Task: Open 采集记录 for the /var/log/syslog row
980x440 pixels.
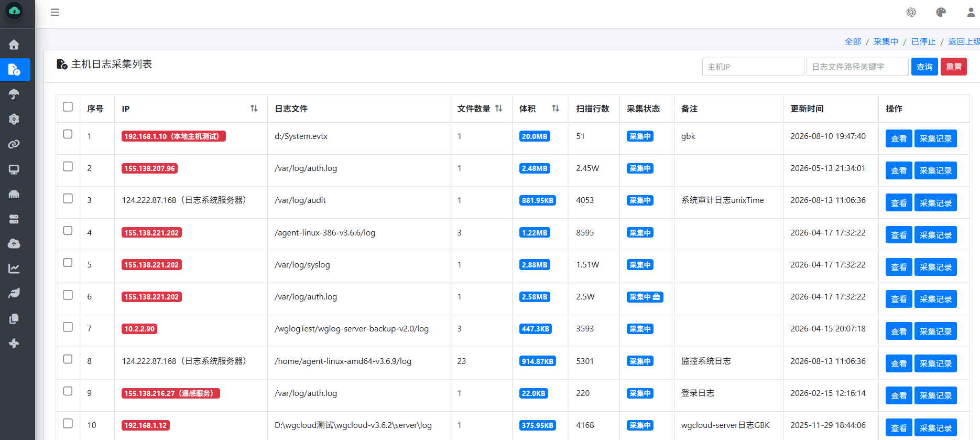Action: tap(935, 267)
